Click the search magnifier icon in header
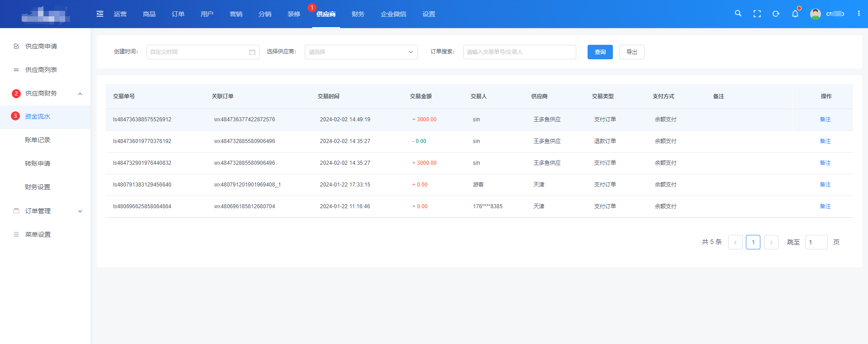This screenshot has width=868, height=344. point(738,14)
